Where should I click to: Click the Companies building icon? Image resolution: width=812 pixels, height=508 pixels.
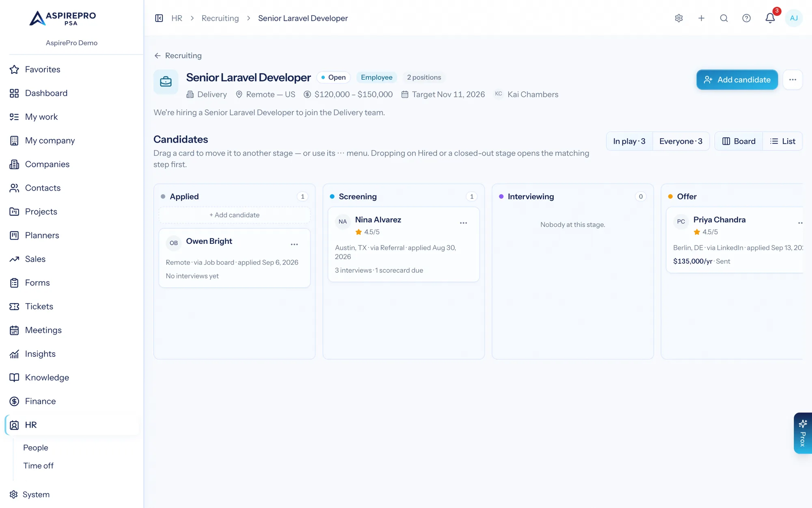point(14,164)
